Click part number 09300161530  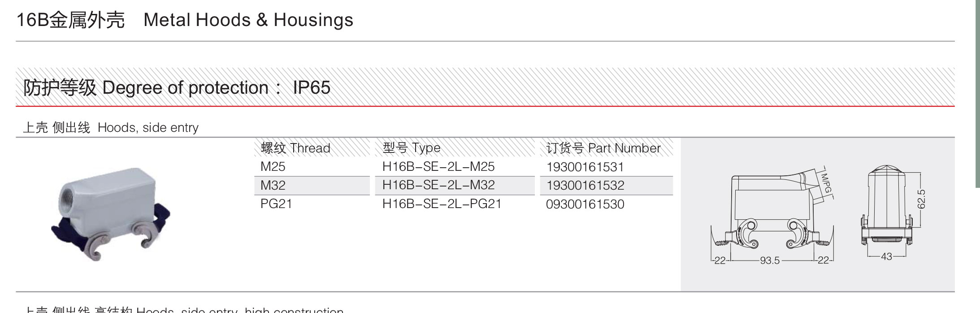[585, 204]
